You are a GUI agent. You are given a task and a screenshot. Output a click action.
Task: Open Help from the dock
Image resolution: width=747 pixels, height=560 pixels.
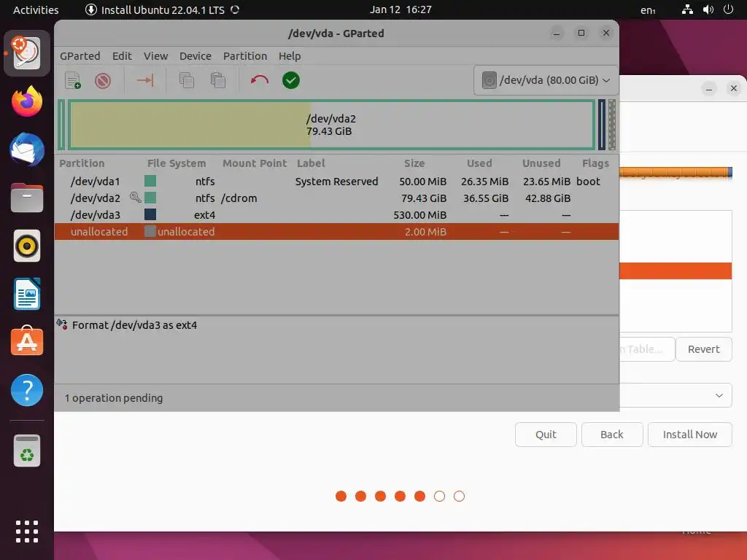click(27, 390)
